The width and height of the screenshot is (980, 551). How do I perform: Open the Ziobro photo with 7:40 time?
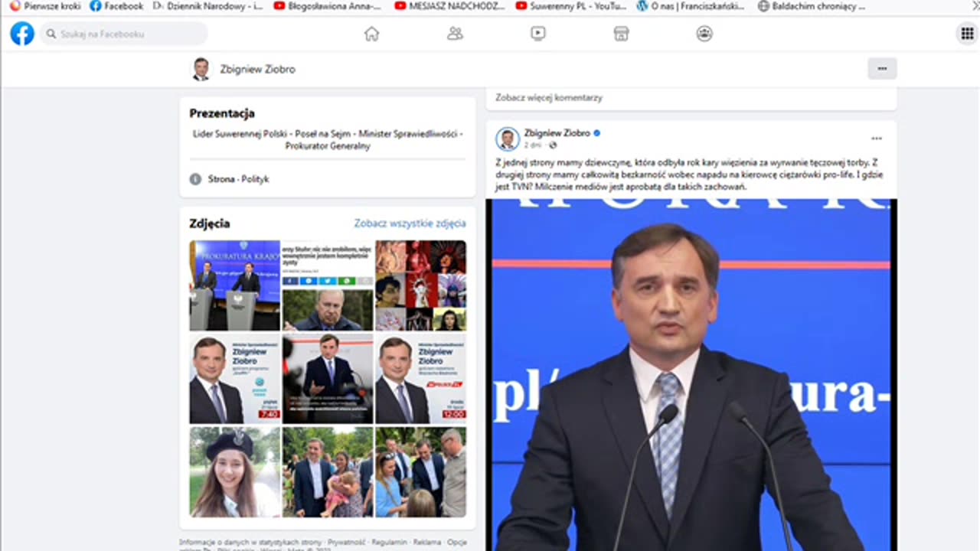[235, 379]
